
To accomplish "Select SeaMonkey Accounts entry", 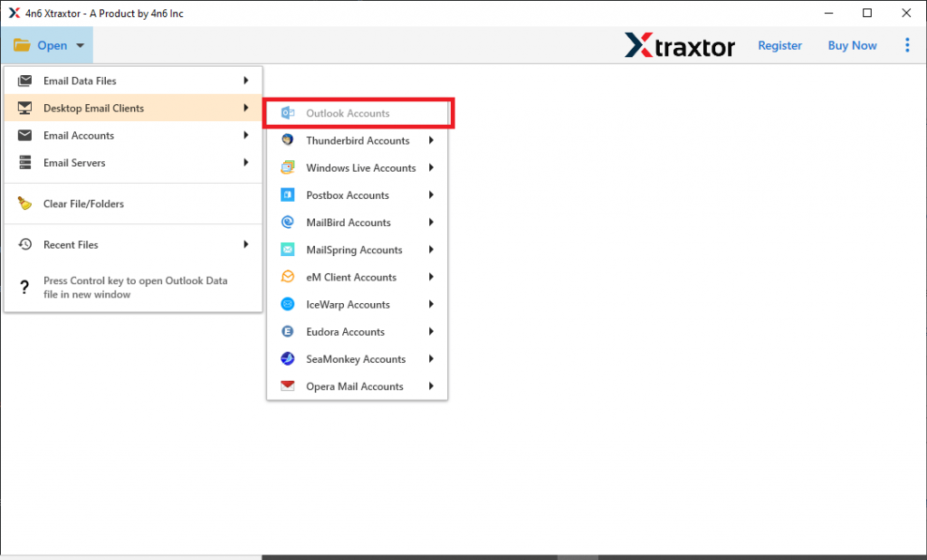I will 357,359.
